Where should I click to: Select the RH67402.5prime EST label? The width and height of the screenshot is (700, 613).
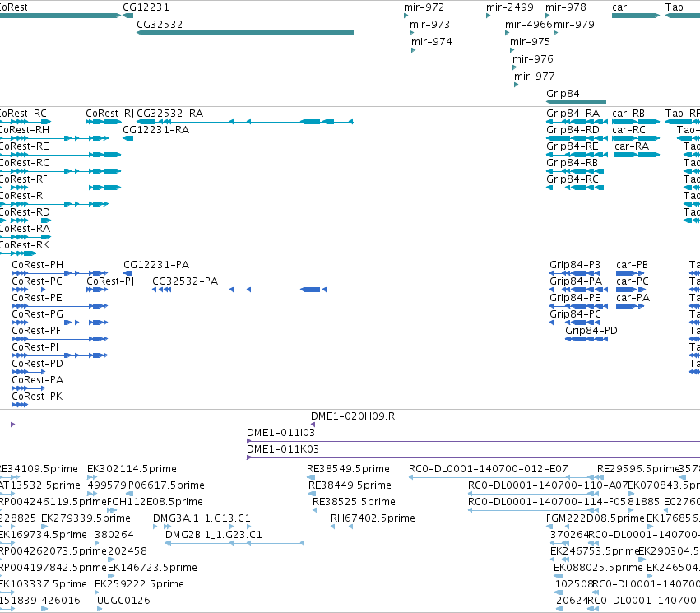(373, 518)
